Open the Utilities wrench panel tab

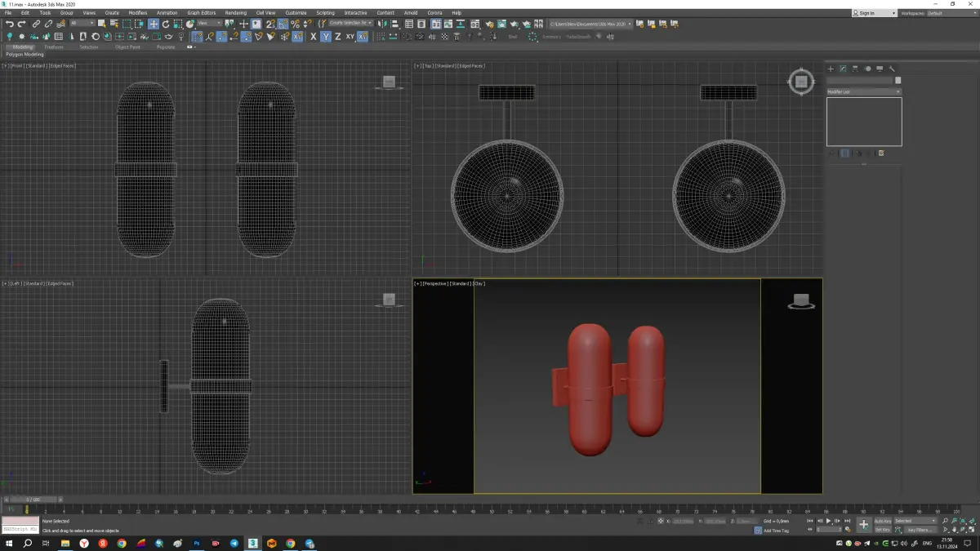click(x=892, y=69)
